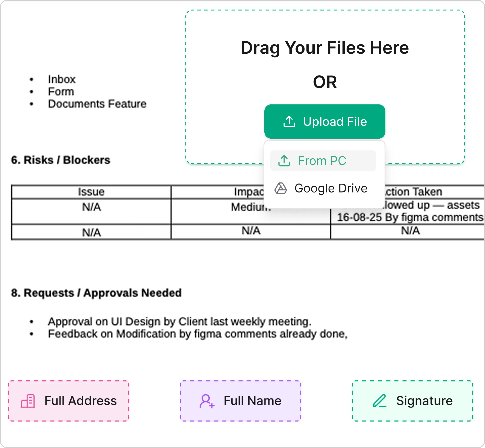The width and height of the screenshot is (485, 448).
Task: Click the purple add-person icon beside Full Name
Action: pos(207,401)
